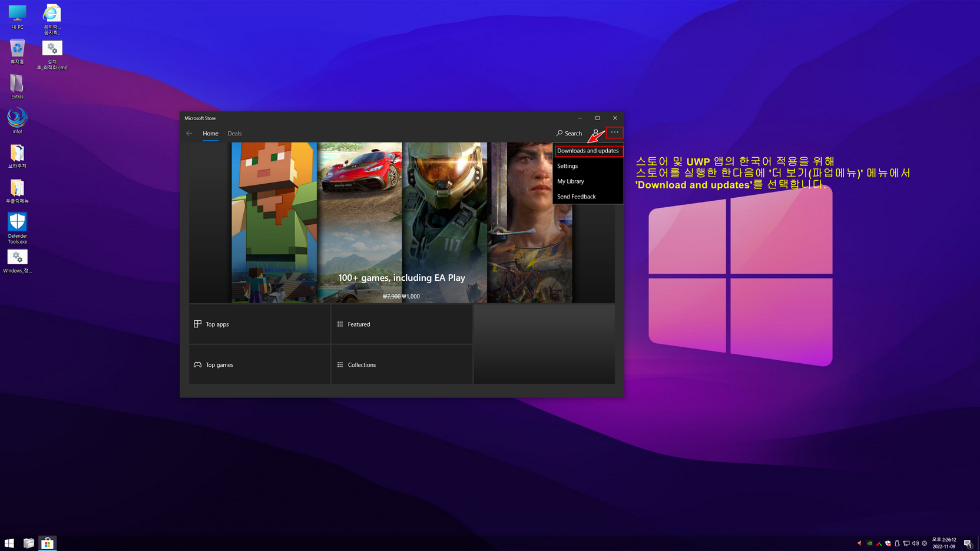Click the '100+ games, including EA Play' title
This screenshot has height=551, width=980.
(x=402, y=278)
